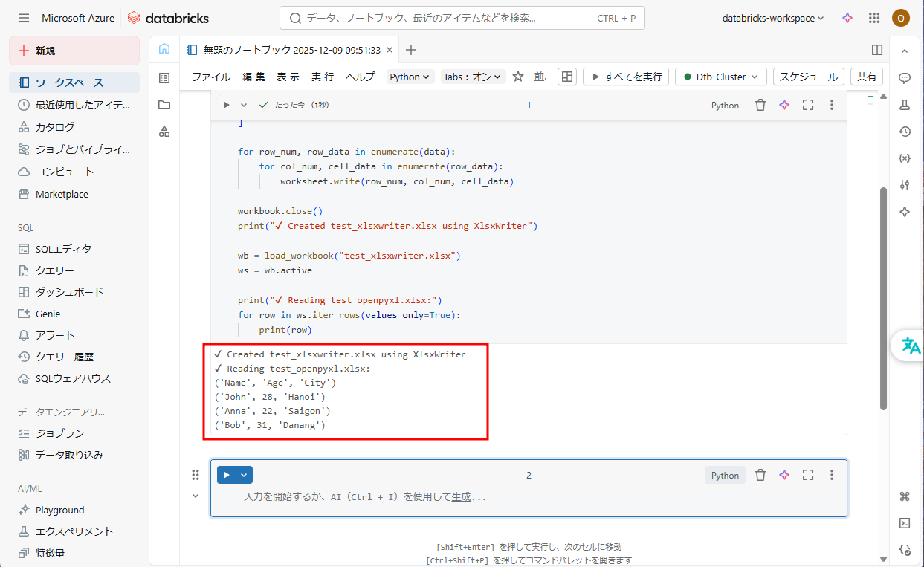
Task: Expand the Python language dropdown in the toolbar
Action: point(410,77)
